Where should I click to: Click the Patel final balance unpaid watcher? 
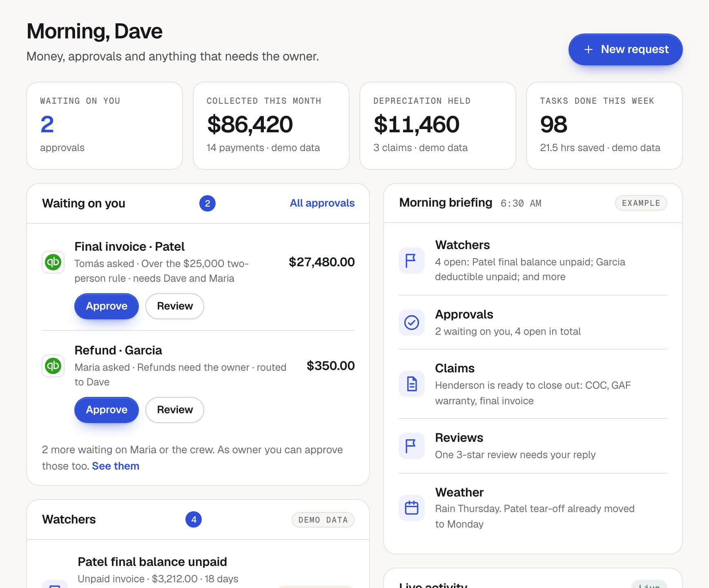pyautogui.click(x=152, y=562)
